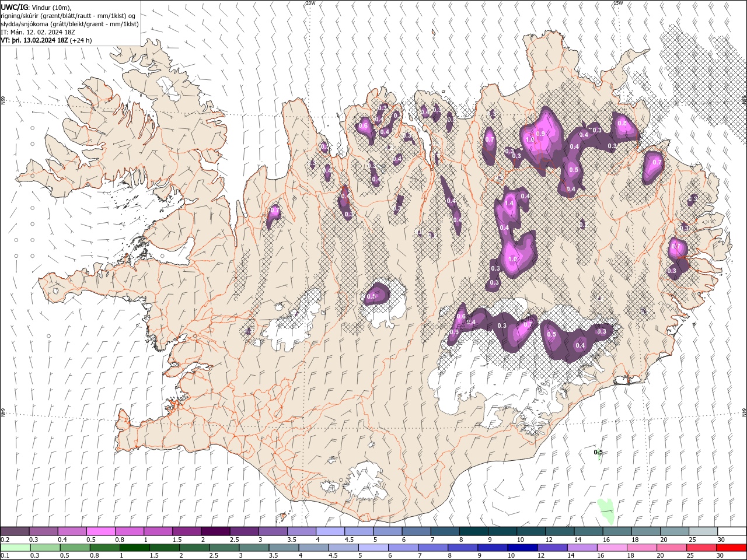Click the 0.2 label in snow legend

coord(5,540)
